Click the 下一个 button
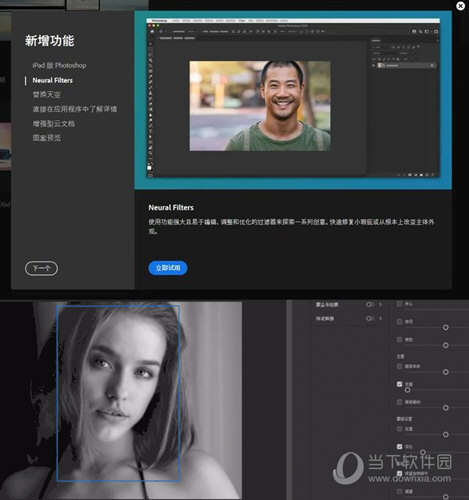This screenshot has width=469, height=500. tap(41, 268)
